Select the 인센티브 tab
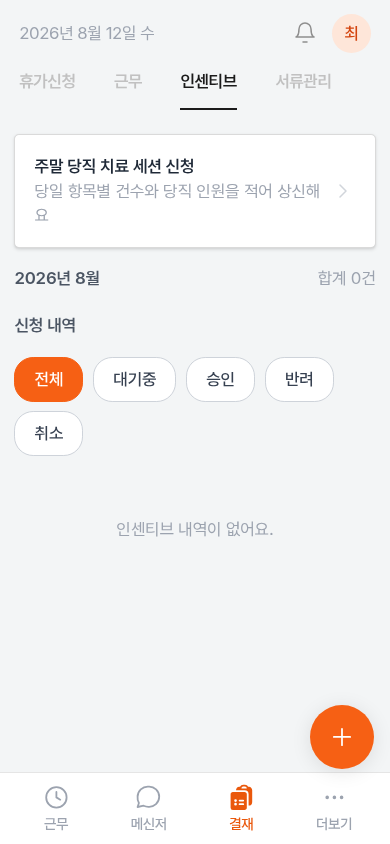Viewport: 390px width, 844px height. tap(209, 82)
